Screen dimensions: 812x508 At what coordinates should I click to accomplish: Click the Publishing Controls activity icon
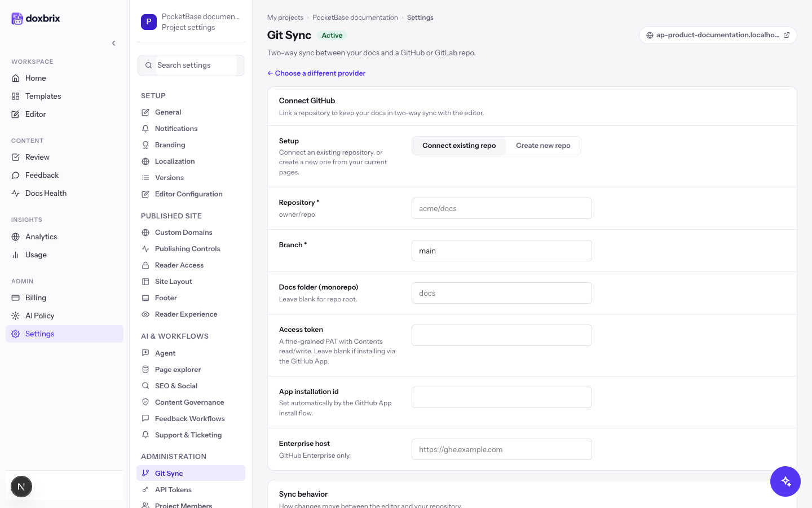point(145,249)
